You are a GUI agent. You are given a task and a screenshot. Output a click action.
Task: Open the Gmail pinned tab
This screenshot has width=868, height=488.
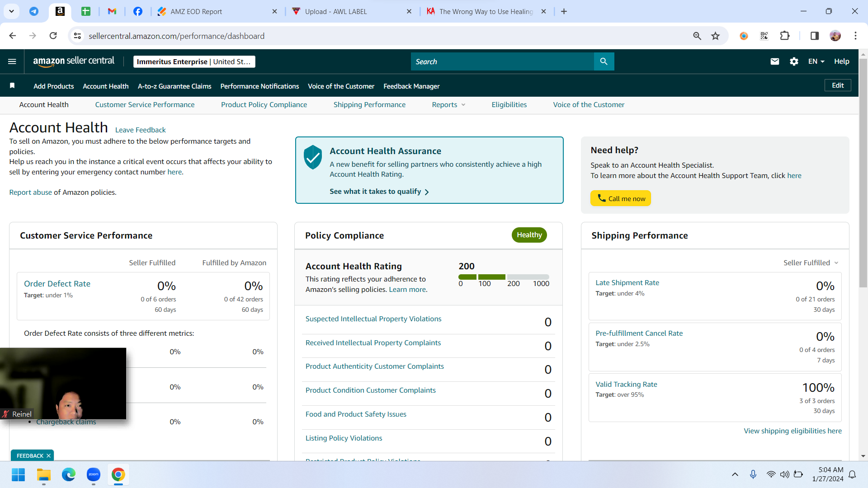pyautogui.click(x=112, y=11)
